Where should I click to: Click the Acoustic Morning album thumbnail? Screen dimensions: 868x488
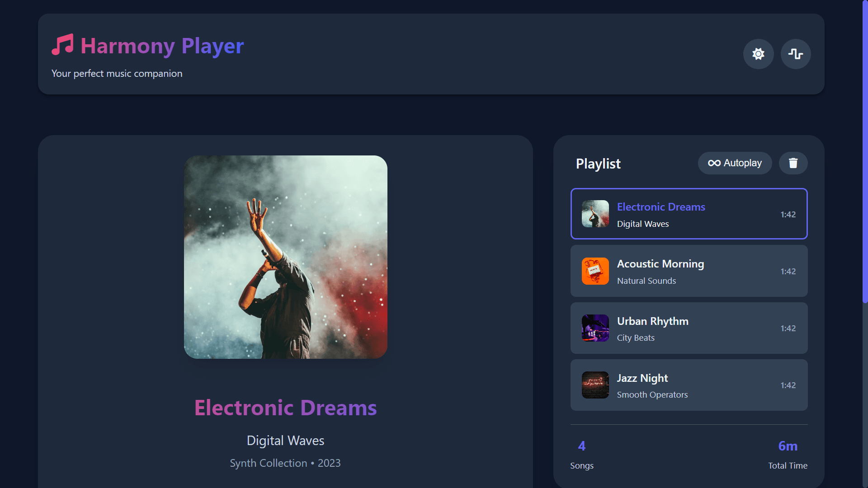point(595,271)
